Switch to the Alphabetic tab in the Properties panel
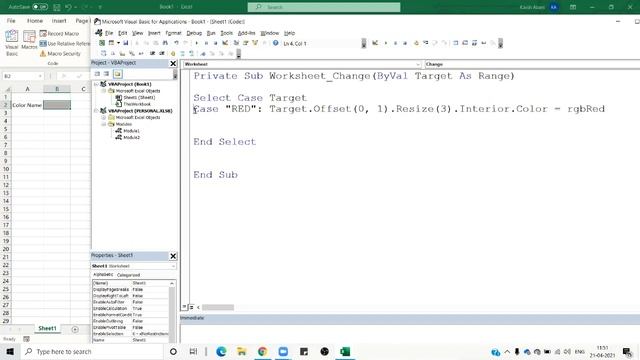640x360 pixels. pyautogui.click(x=103, y=275)
